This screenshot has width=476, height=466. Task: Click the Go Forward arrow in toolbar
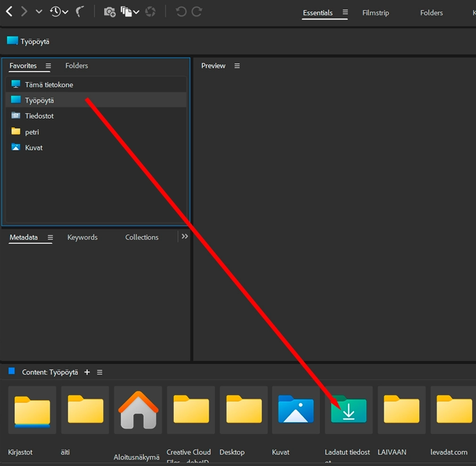coord(24,12)
